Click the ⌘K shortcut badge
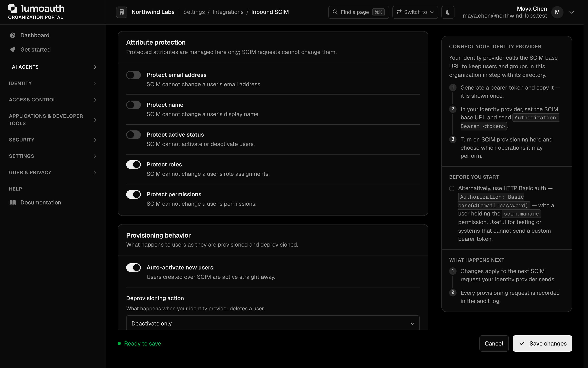Viewport: 588px width, 368px height. [x=378, y=12]
